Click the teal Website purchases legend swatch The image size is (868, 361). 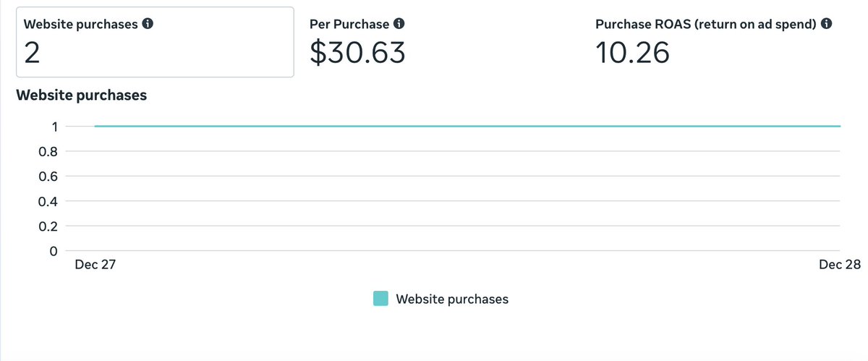[x=380, y=299]
